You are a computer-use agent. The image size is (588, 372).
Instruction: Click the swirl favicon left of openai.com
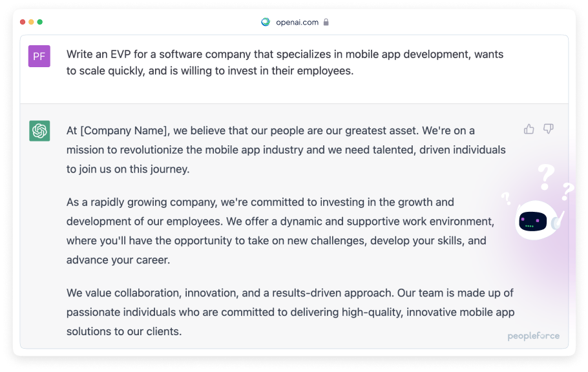[266, 22]
